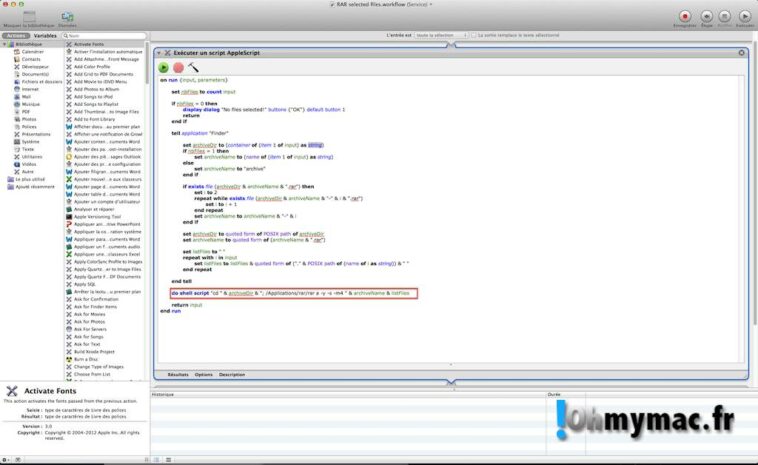Open the 'L'entrée est' dropdown menu
Image resolution: width=758 pixels, height=465 pixels.
(441, 35)
